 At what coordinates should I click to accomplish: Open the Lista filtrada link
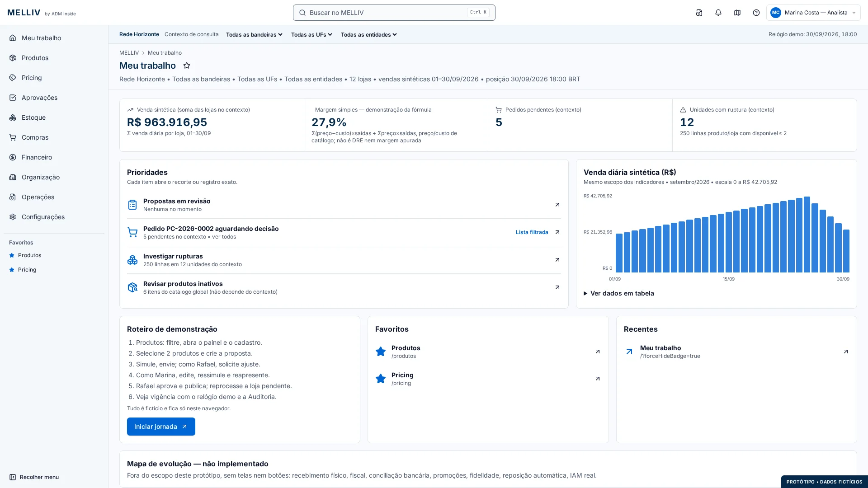[532, 232]
